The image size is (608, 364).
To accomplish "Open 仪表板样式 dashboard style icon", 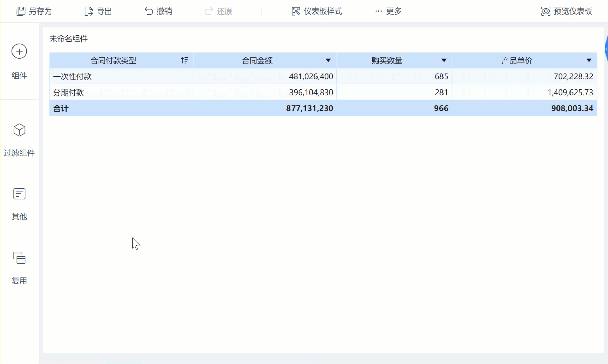I will [296, 11].
